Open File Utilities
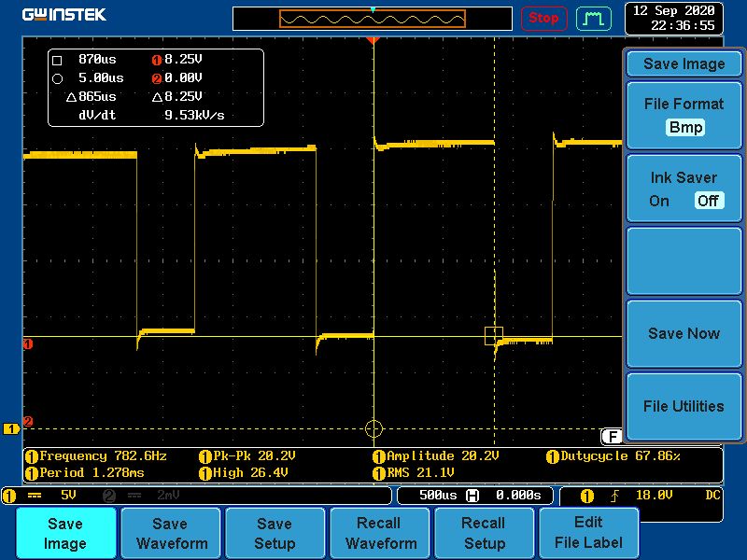747x560 pixels. (x=684, y=407)
